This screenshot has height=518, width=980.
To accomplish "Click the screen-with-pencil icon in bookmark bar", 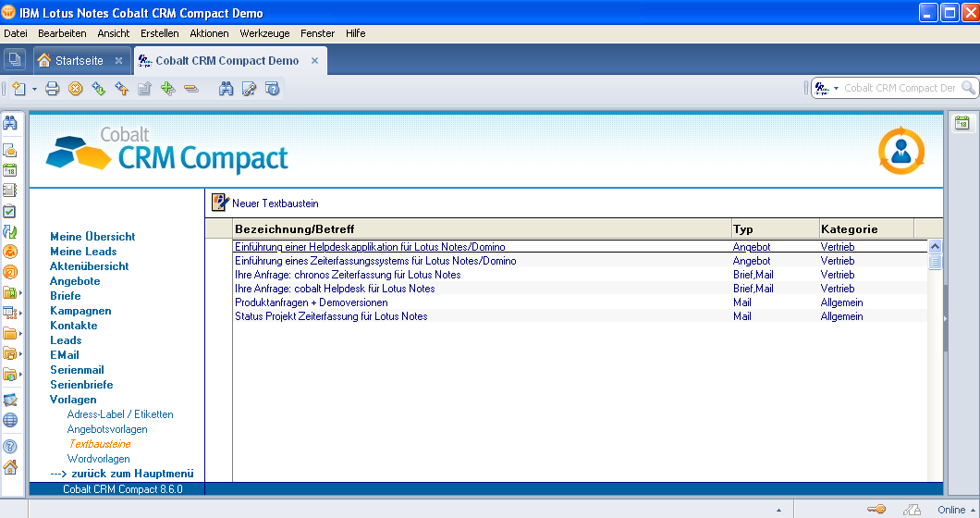I will pos(10,400).
